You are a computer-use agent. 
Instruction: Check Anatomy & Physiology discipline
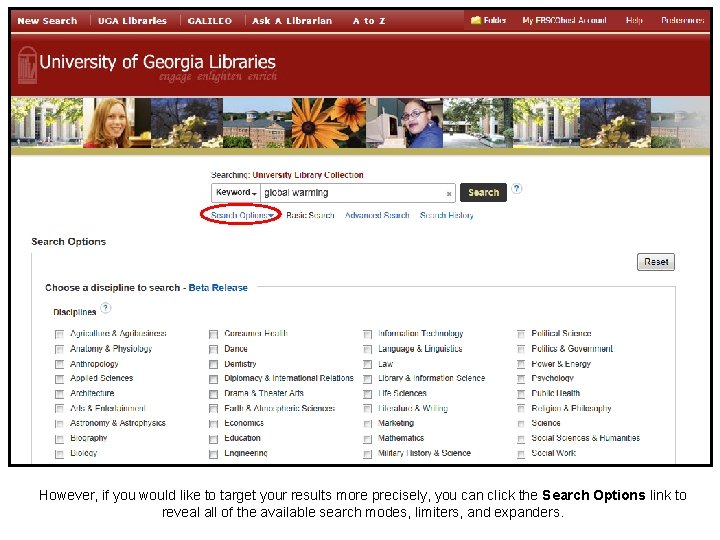click(x=59, y=349)
